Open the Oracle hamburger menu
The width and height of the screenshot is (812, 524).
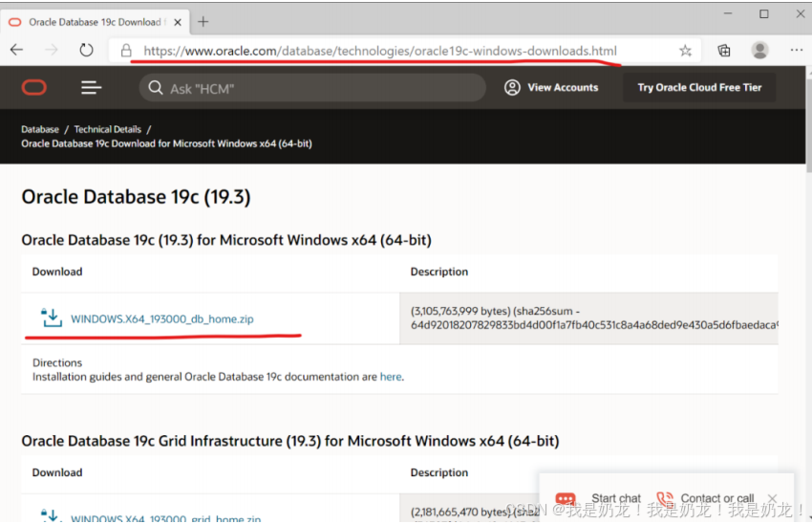[91, 88]
